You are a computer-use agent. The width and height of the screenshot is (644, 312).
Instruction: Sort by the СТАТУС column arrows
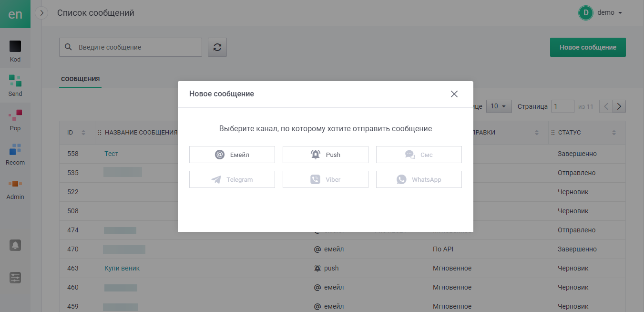614,133
